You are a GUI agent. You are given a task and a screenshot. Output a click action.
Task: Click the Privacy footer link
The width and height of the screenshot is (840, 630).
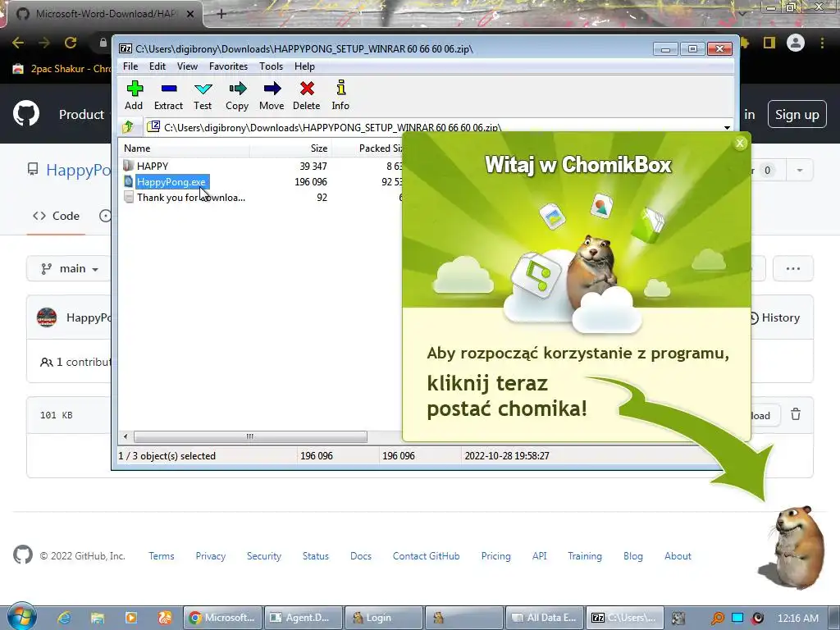point(211,556)
